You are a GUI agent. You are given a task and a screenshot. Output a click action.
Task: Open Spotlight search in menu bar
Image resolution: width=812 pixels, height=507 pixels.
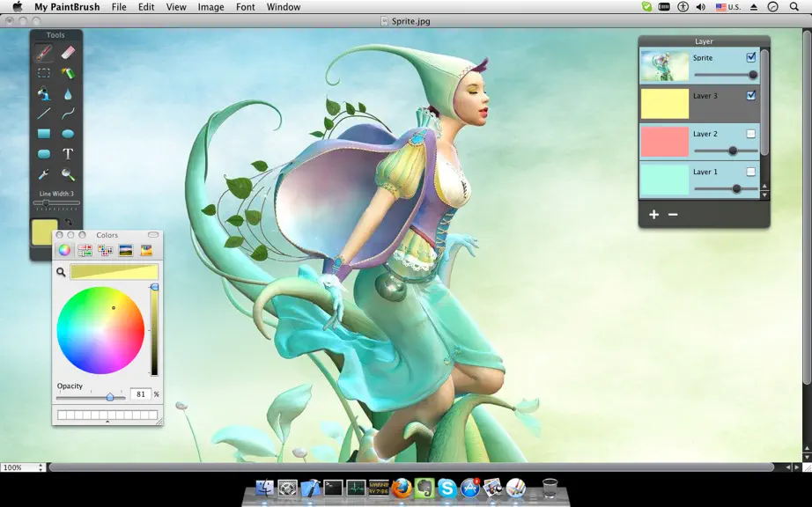tap(794, 7)
